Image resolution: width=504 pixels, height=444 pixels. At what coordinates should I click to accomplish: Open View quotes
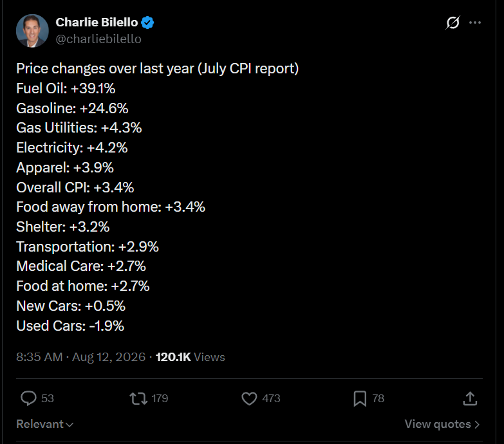[442, 424]
